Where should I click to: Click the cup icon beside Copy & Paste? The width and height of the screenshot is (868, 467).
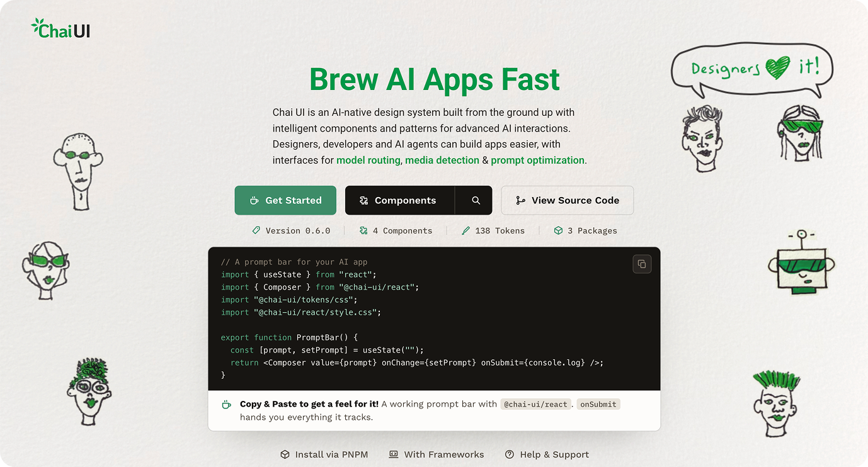click(226, 405)
